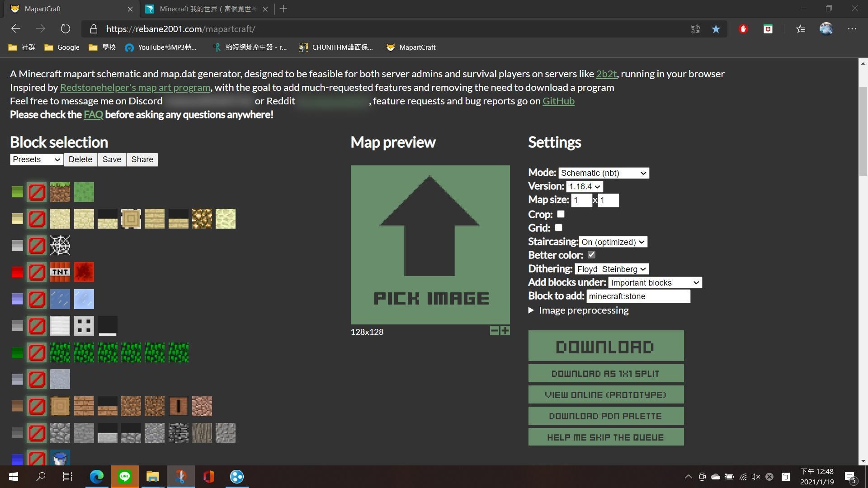Viewport: 868px width, 488px height.
Task: Click the redstone block icon
Action: pyautogui.click(x=84, y=272)
